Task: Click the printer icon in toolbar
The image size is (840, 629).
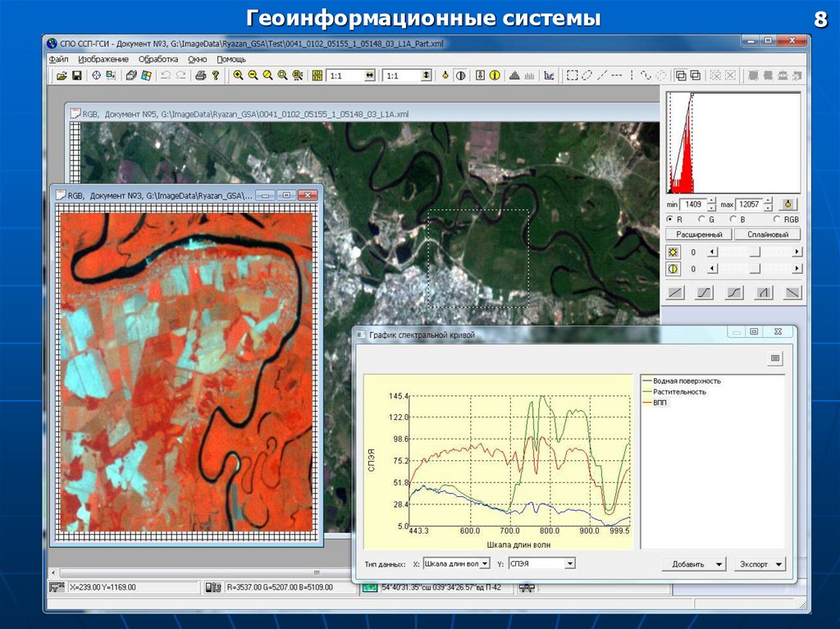Action: tap(200, 75)
